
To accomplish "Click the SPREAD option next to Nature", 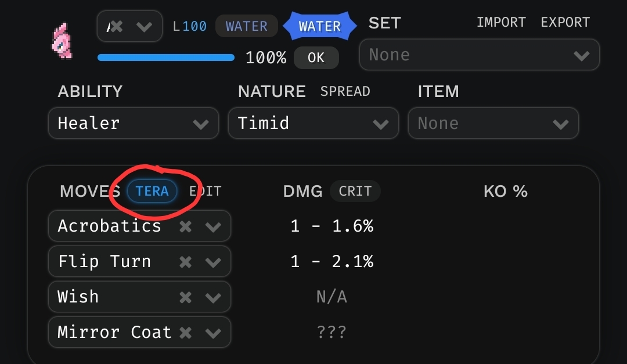I will tap(345, 92).
